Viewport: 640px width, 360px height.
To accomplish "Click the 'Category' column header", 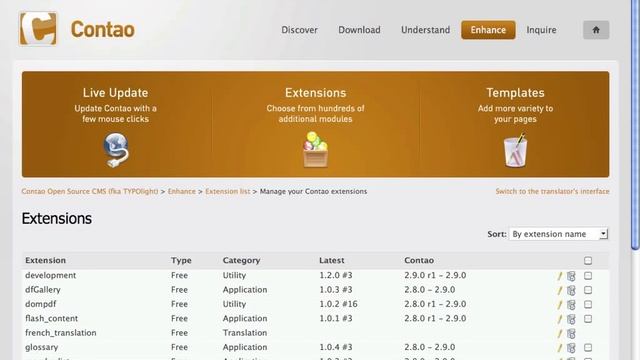I will 241,260.
